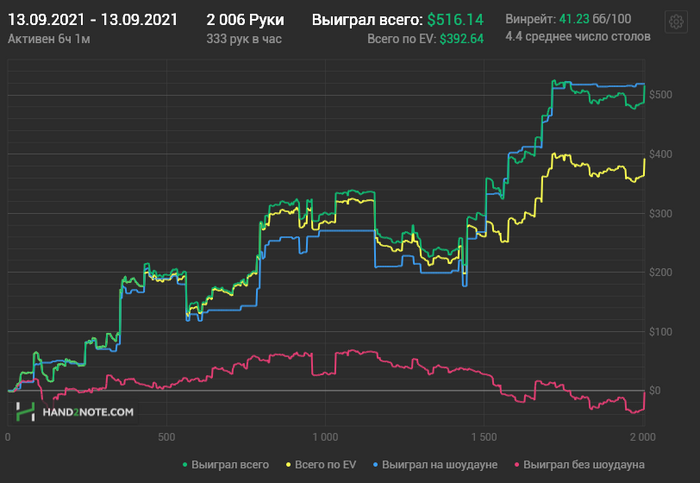Click the '2 006 Руки' hands count

click(x=245, y=20)
